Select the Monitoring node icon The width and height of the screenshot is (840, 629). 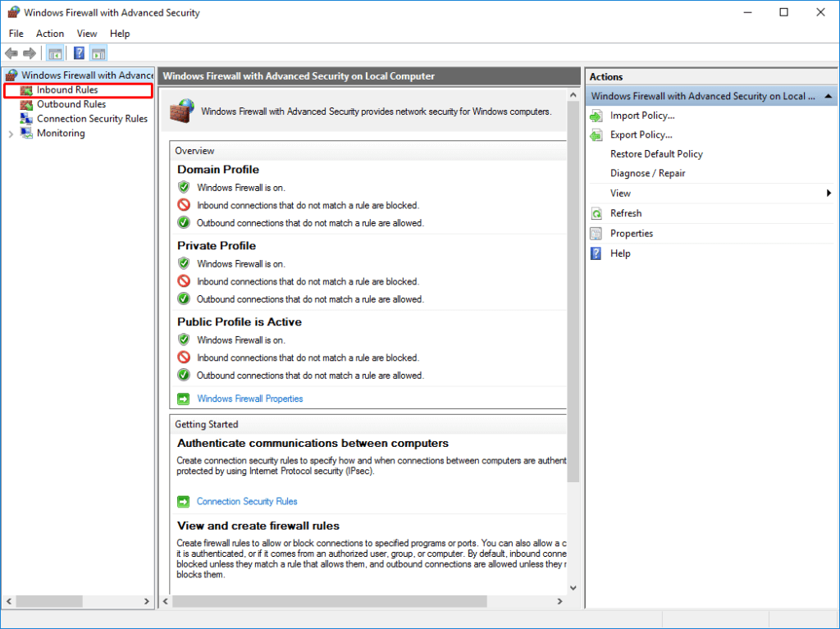pyautogui.click(x=27, y=133)
